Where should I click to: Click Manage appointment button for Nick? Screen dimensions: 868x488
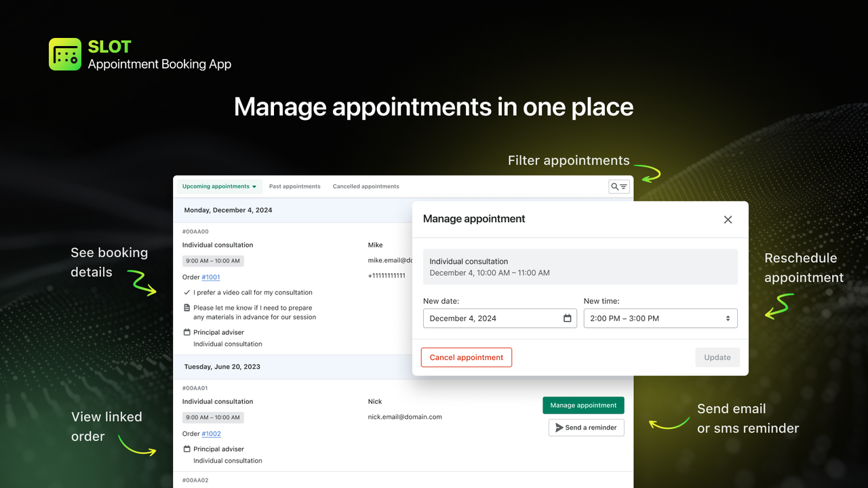click(583, 405)
